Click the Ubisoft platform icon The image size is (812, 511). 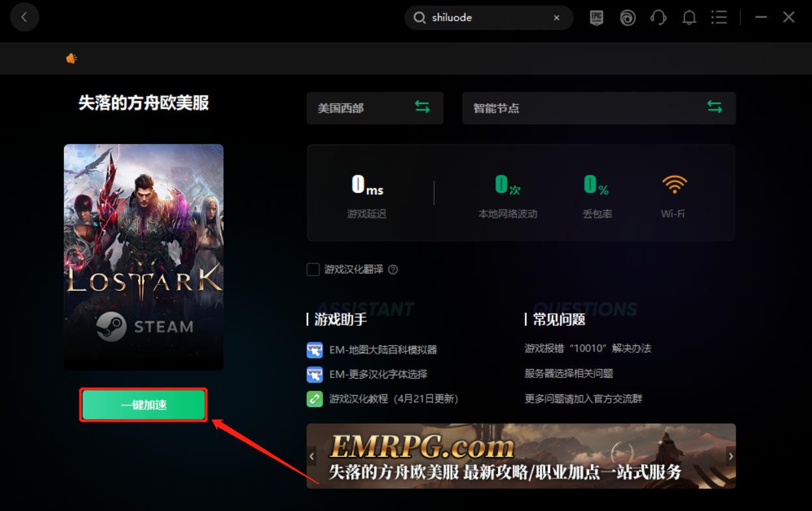pyautogui.click(x=628, y=18)
